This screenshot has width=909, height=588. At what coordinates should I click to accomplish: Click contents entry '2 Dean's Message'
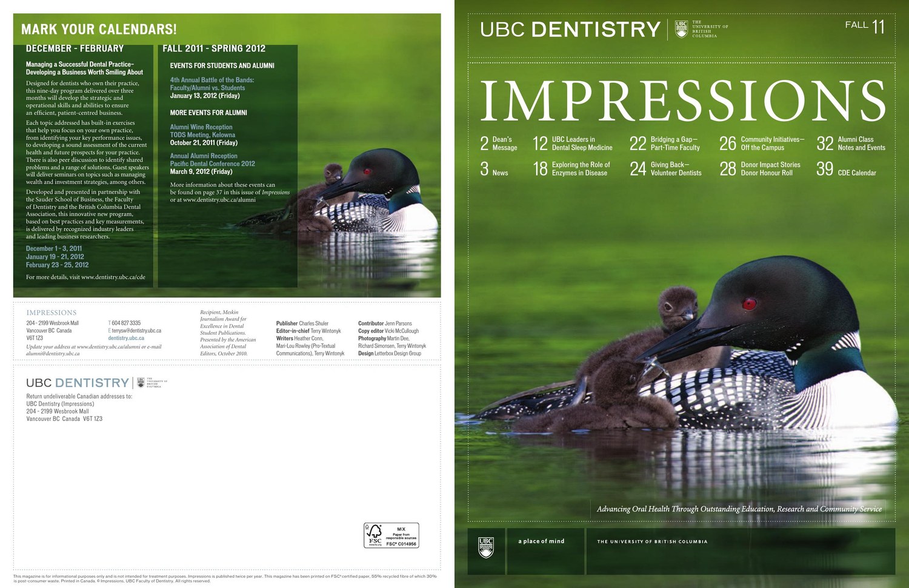coord(499,144)
